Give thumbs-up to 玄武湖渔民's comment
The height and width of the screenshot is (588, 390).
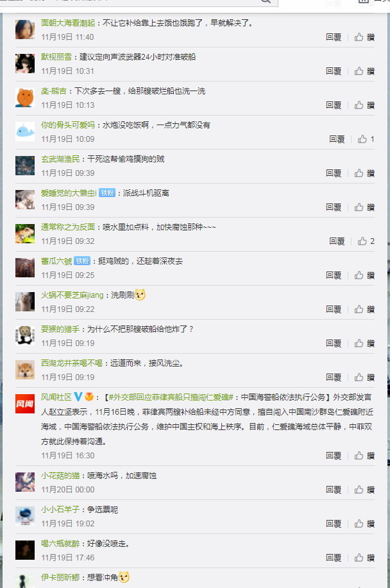364,173
